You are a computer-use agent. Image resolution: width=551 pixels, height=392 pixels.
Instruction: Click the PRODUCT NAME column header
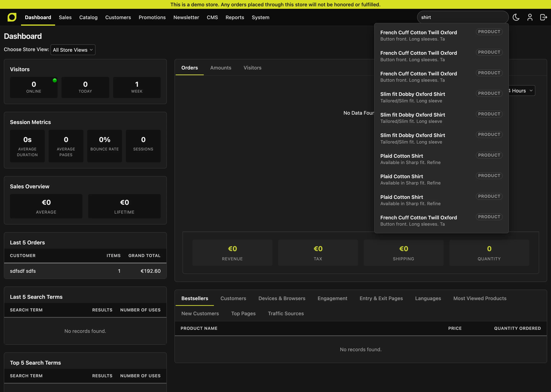[199, 328]
